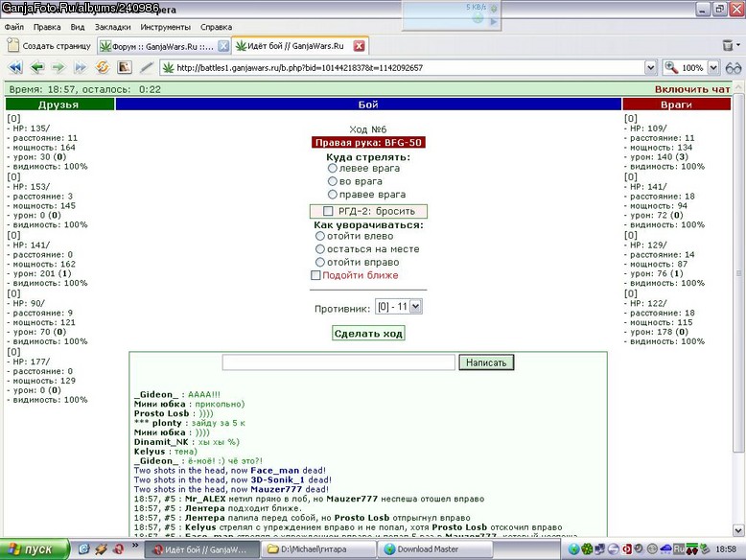Open the Правка menu
746x560 pixels.
(x=47, y=27)
